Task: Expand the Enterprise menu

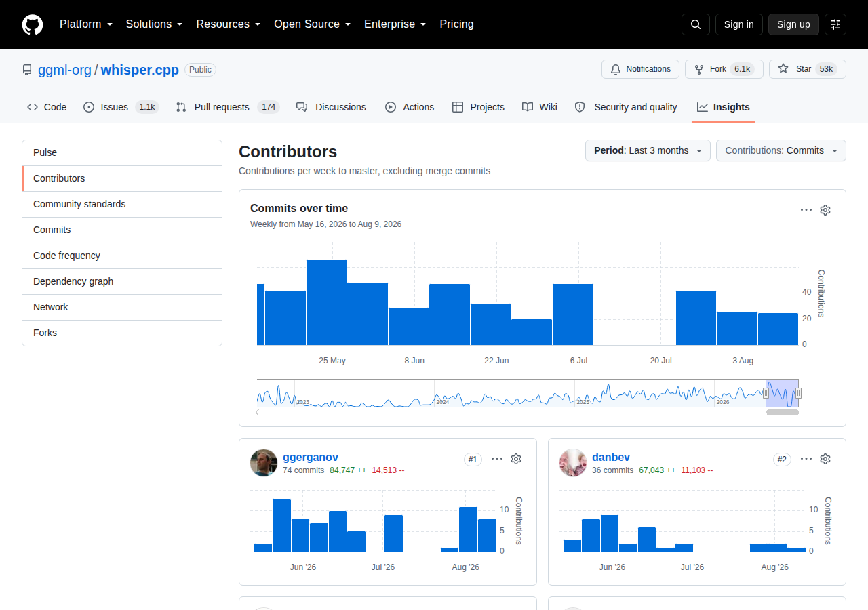Action: pos(395,24)
